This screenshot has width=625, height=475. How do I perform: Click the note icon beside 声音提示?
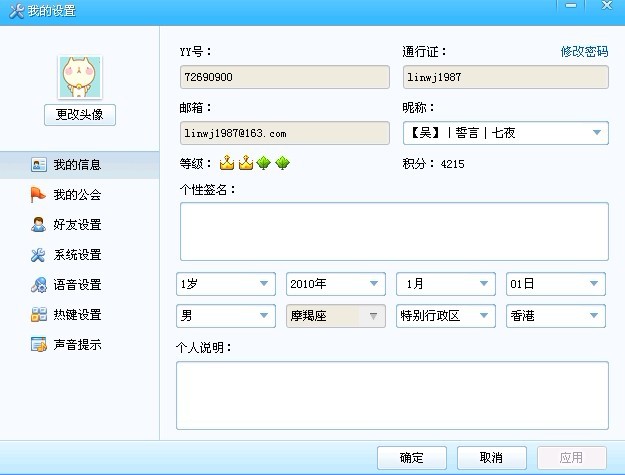39,344
